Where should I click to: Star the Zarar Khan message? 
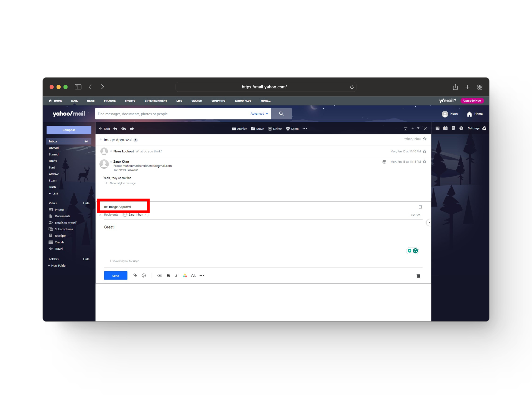[424, 162]
